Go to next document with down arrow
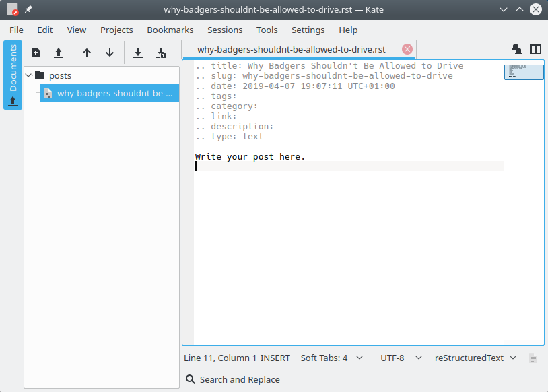The width and height of the screenshot is (548, 392). click(x=110, y=53)
